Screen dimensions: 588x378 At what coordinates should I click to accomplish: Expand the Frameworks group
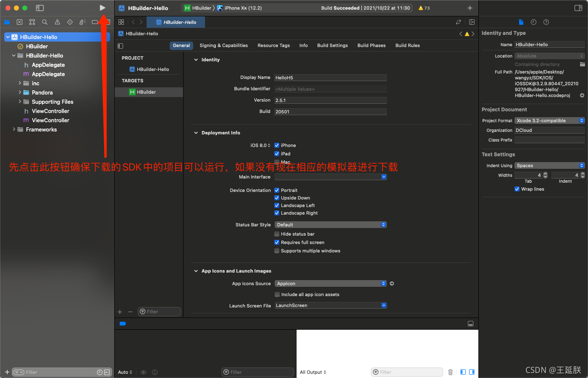(14, 129)
